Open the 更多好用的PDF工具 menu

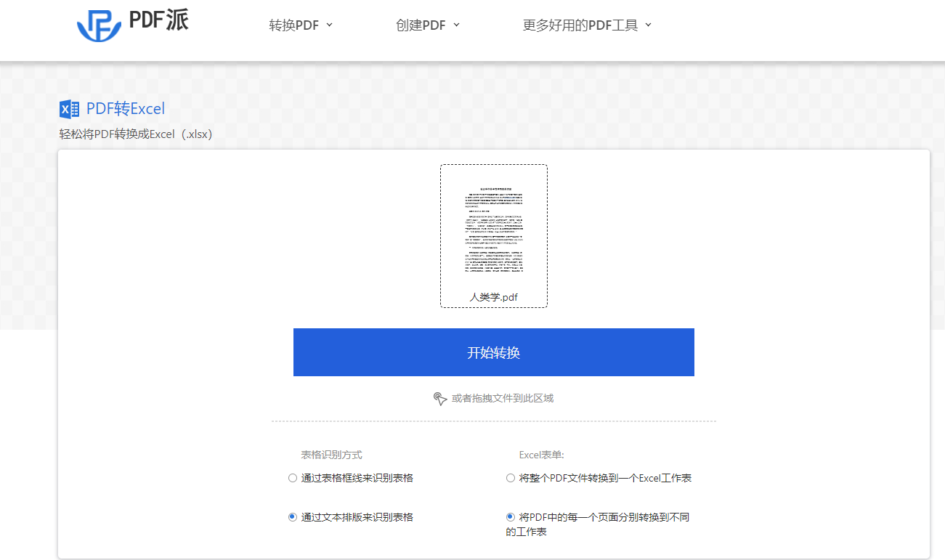(x=587, y=25)
